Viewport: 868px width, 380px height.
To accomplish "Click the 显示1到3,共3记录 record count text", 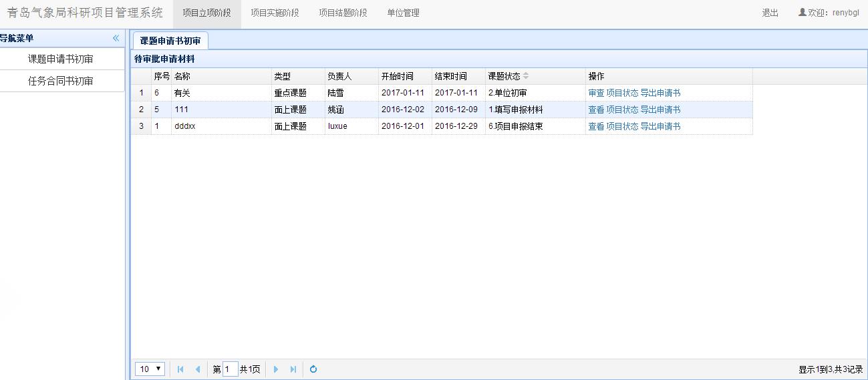I will click(831, 369).
